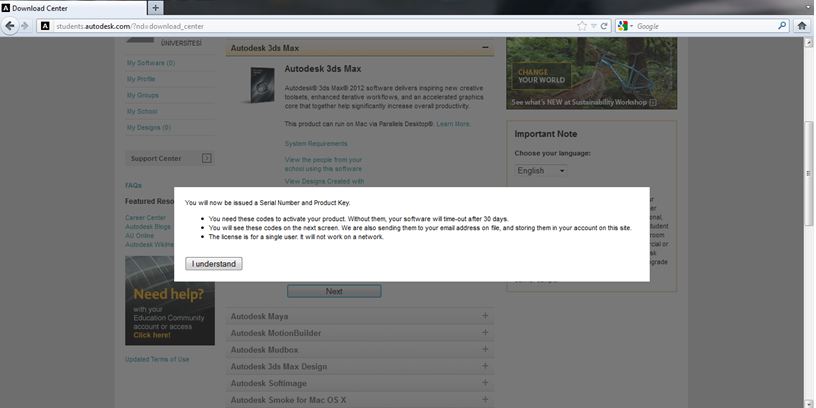The width and height of the screenshot is (816, 408).
Task: Open the AU Online link
Action: coord(139,236)
